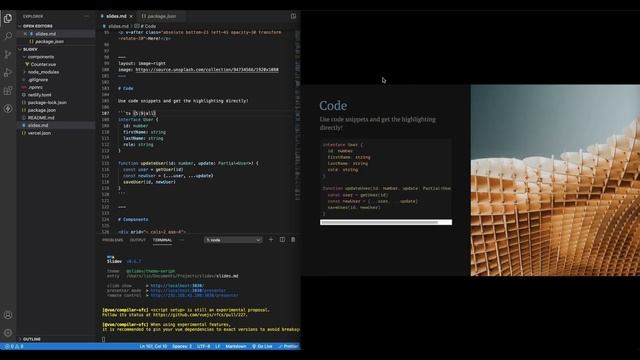Open the remote control link in terminal
Viewport: 640px width, 360px height.
click(x=194, y=295)
